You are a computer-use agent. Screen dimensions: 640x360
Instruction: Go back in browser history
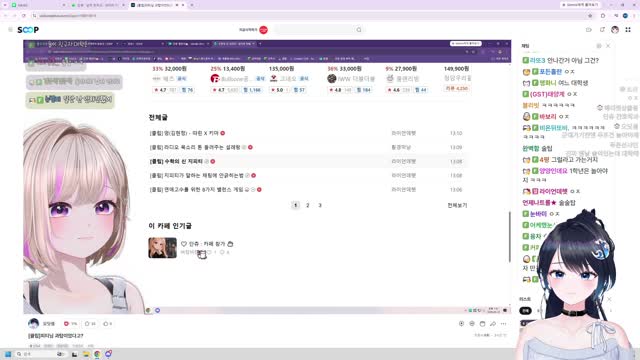(6, 16)
